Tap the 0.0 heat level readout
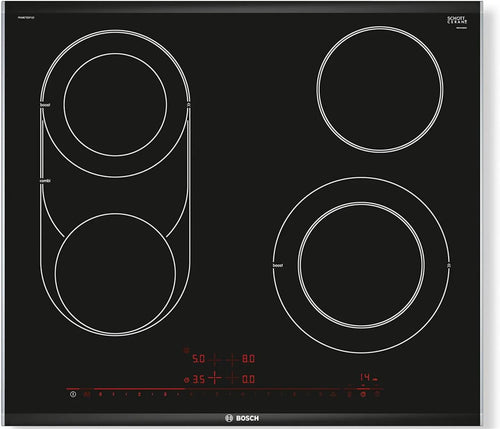This screenshot has height=429, width=500. click(248, 379)
